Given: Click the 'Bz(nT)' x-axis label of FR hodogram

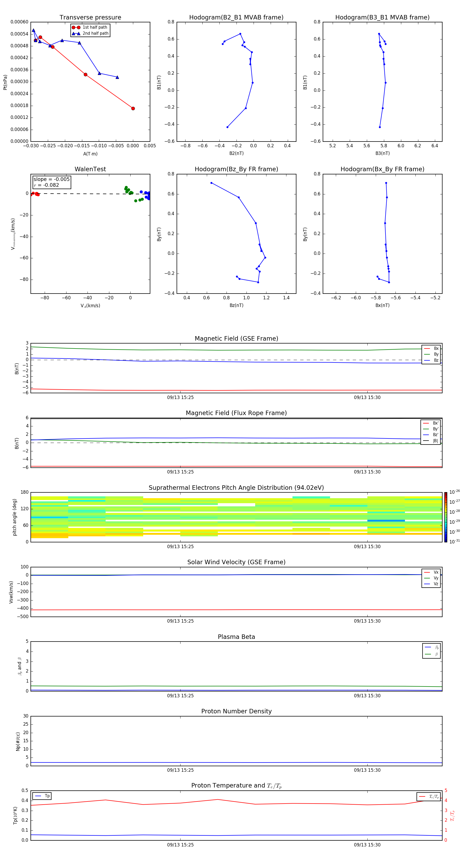Looking at the screenshot, I should (x=236, y=305).
